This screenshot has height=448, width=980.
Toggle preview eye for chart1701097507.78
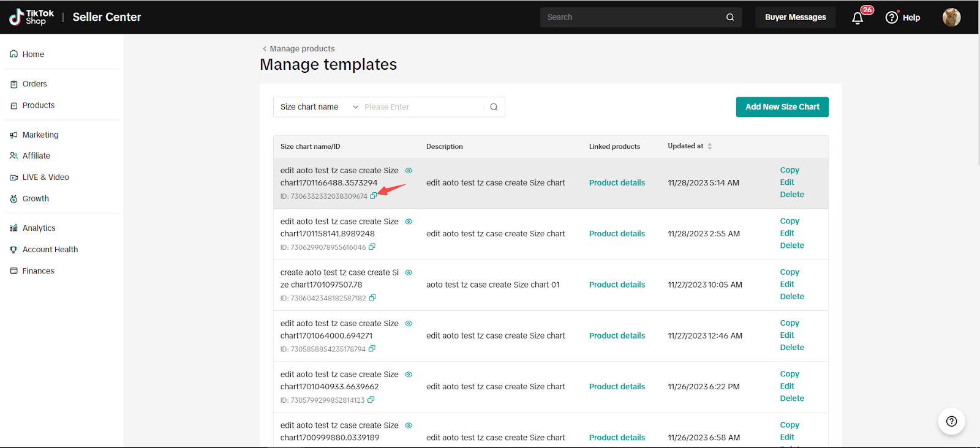tap(409, 272)
